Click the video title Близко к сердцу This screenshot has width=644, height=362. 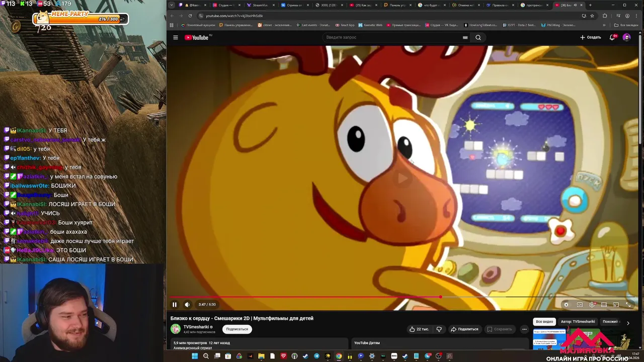tap(242, 318)
